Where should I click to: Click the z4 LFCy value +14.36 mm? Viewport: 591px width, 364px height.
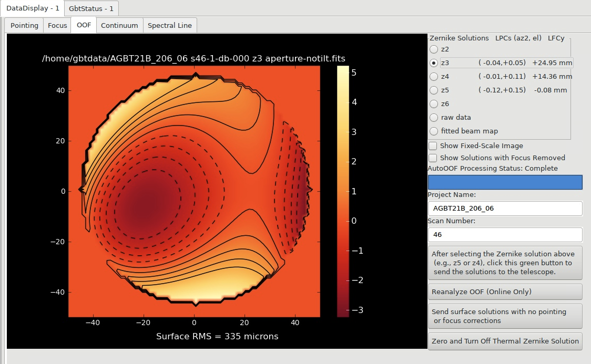click(x=552, y=76)
